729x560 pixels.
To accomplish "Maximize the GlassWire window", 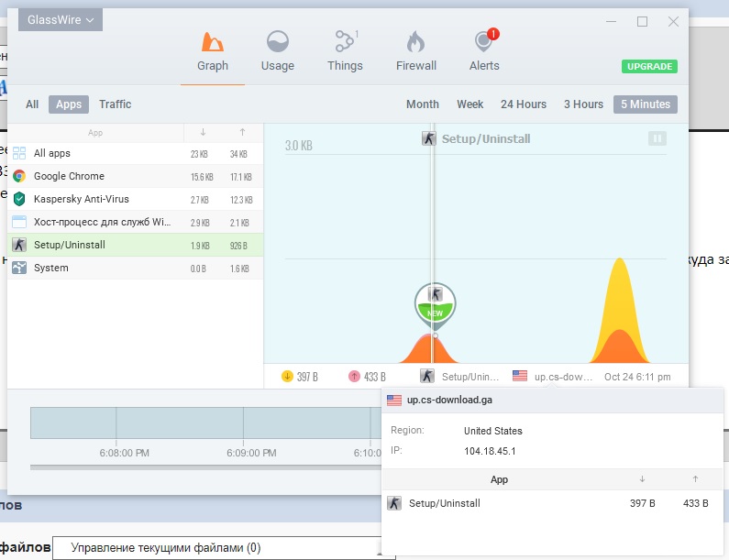I will click(x=642, y=21).
